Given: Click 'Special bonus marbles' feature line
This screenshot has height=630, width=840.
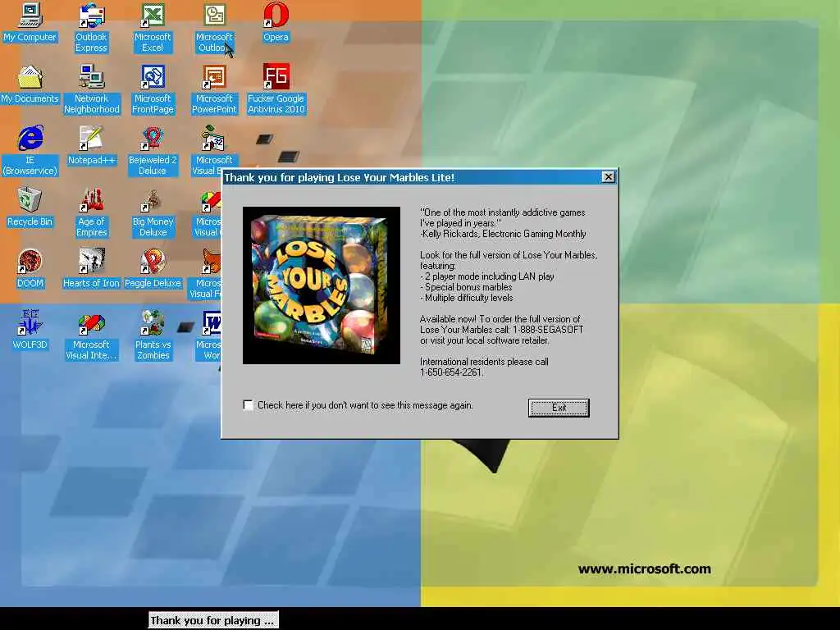Looking at the screenshot, I should coord(466,287).
